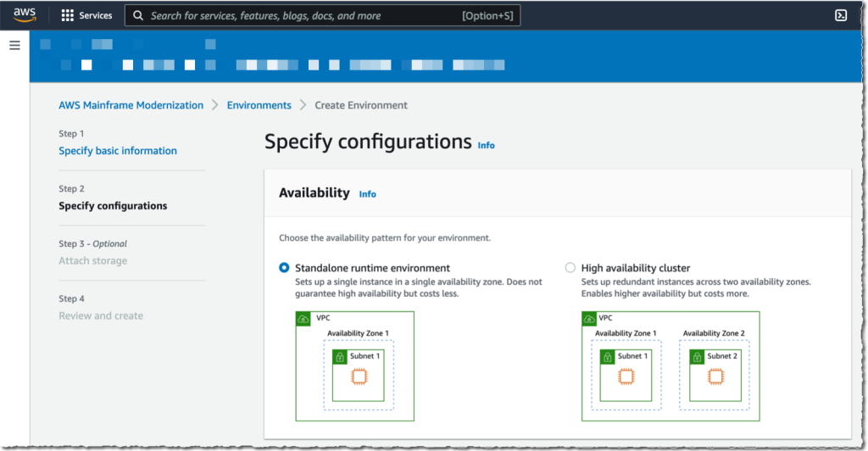This screenshot has width=868, height=451.
Task: Click the search magnifier icon
Action: [x=138, y=15]
